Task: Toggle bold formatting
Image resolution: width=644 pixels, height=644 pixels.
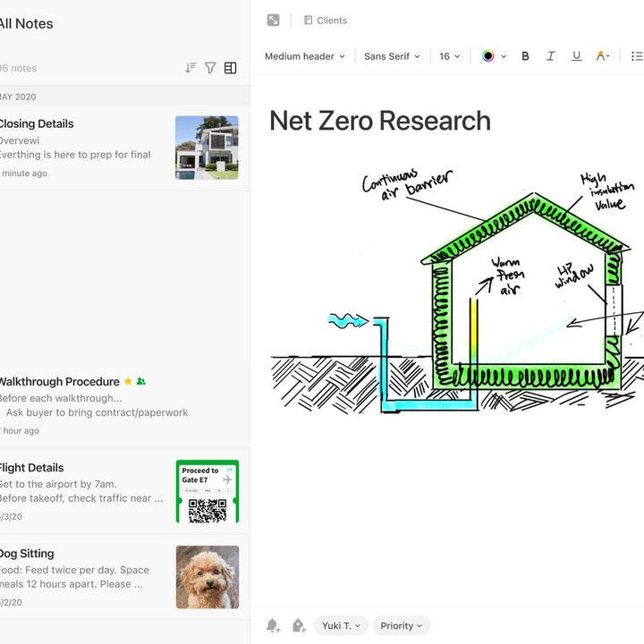Action: point(525,56)
